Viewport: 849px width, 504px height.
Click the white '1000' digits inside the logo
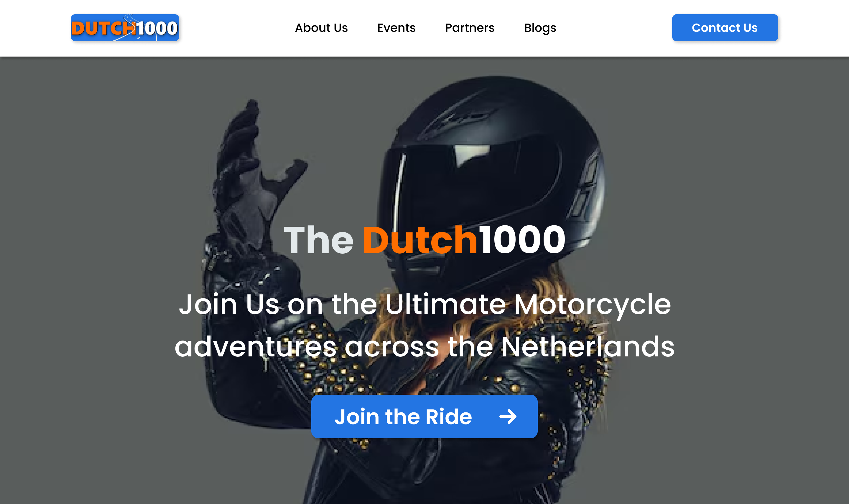point(157,28)
